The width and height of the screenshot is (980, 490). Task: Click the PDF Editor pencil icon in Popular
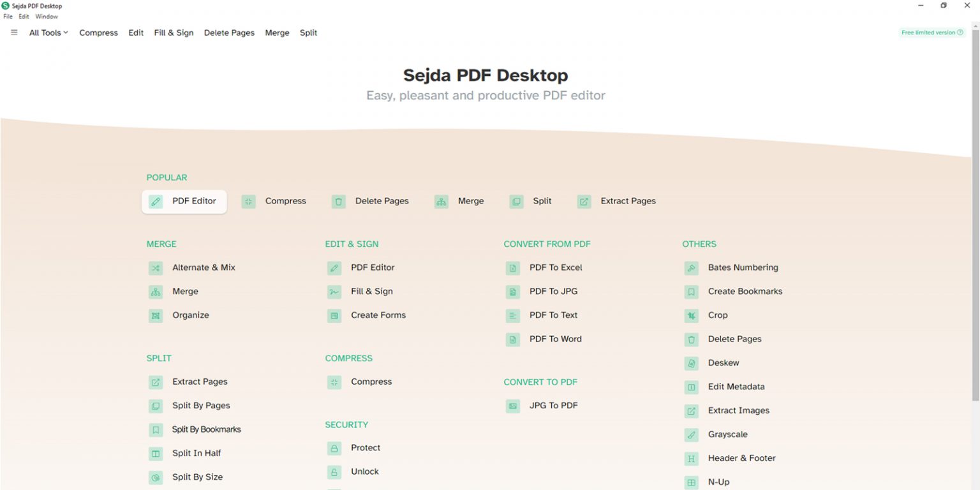click(x=156, y=202)
